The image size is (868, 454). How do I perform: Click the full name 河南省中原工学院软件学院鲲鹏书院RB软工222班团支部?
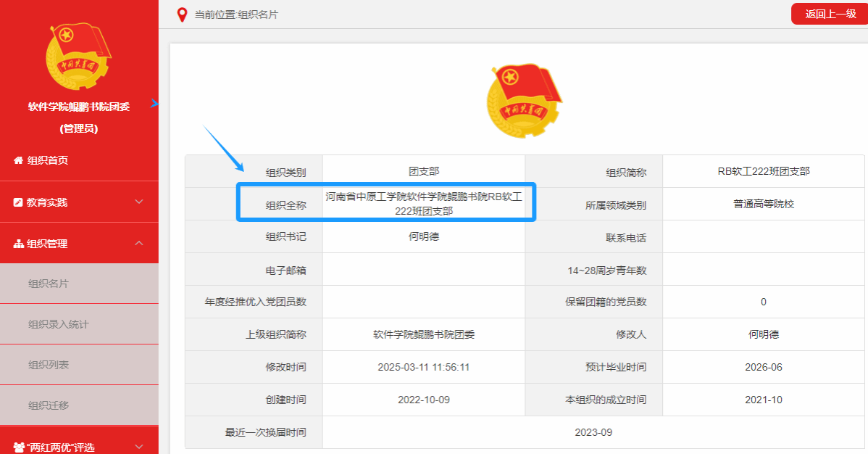click(423, 204)
